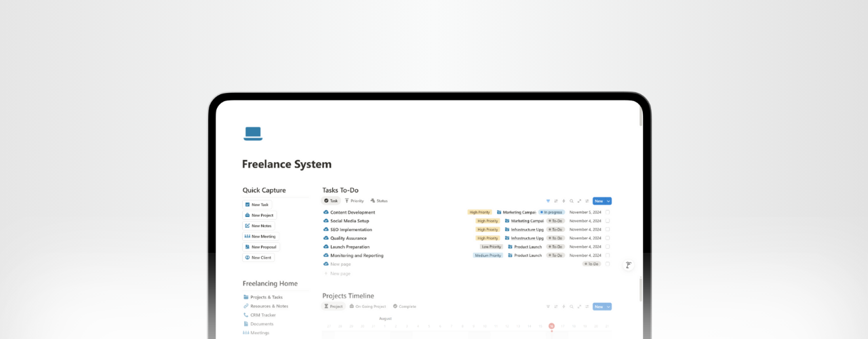Click High Priority tag on Social Media Setup
The image size is (868, 339).
(x=488, y=221)
